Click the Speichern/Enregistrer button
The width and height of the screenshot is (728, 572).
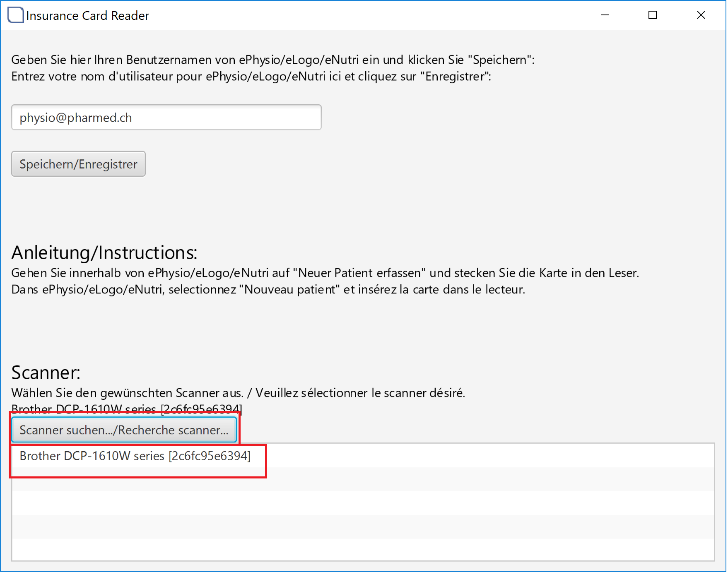point(78,164)
